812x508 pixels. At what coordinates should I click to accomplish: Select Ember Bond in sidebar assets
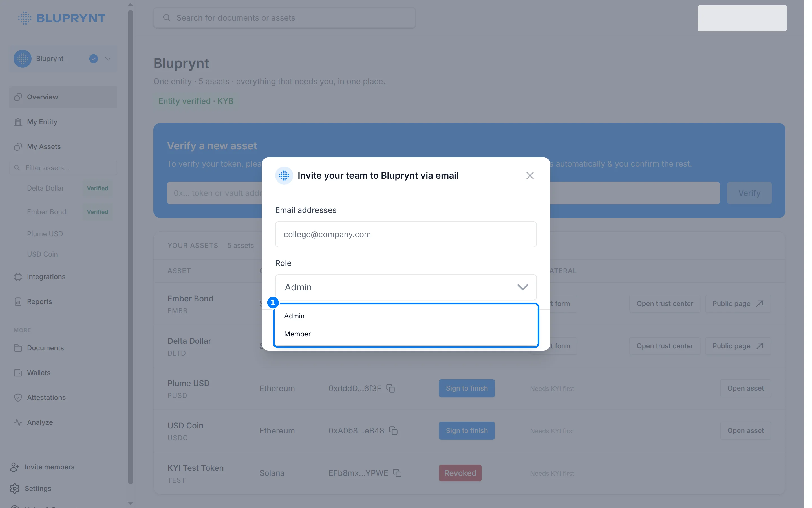(x=47, y=212)
